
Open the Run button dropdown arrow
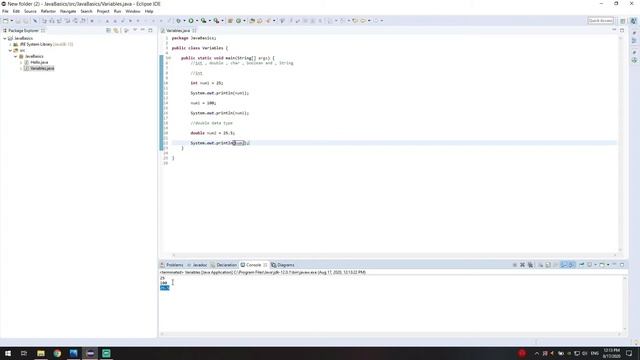197,20
